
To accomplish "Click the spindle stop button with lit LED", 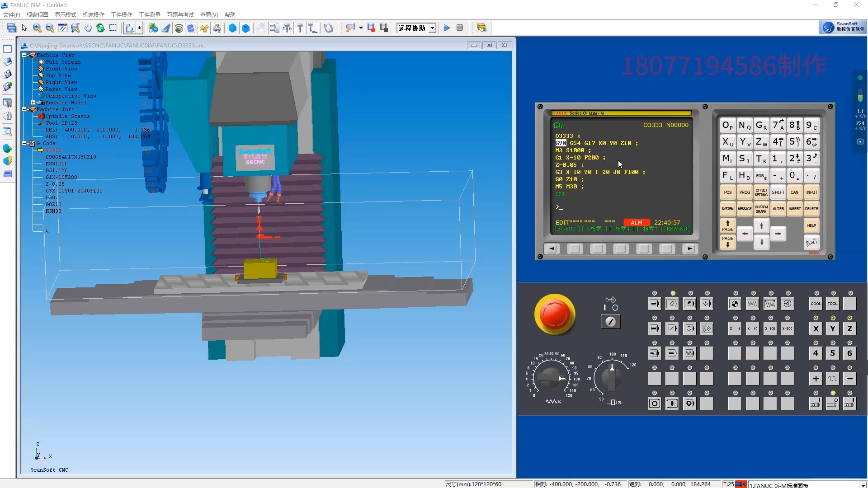I will pos(833,404).
